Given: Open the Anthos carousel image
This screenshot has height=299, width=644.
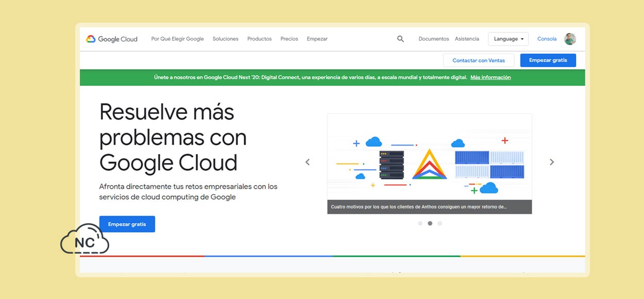Looking at the screenshot, I should [430, 157].
